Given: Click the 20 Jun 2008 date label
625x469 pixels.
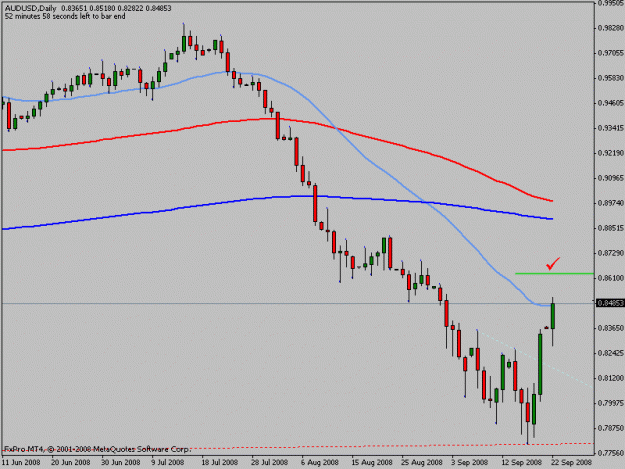Looking at the screenshot, I should point(71,463).
